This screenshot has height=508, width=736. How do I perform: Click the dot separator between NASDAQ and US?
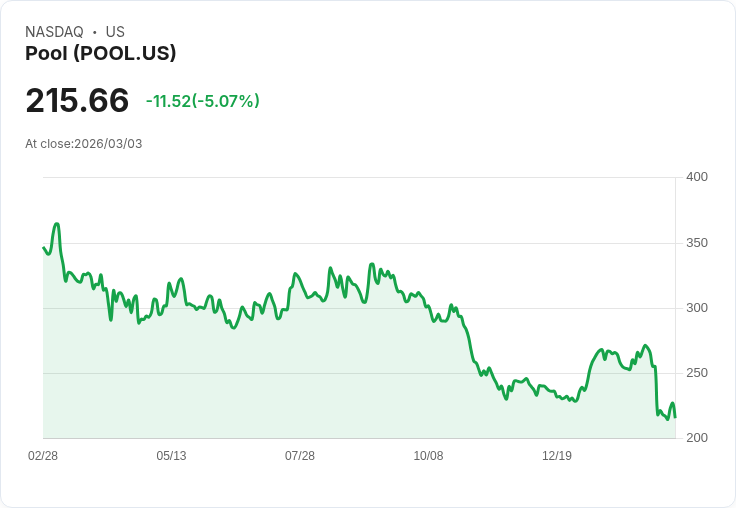(x=94, y=32)
